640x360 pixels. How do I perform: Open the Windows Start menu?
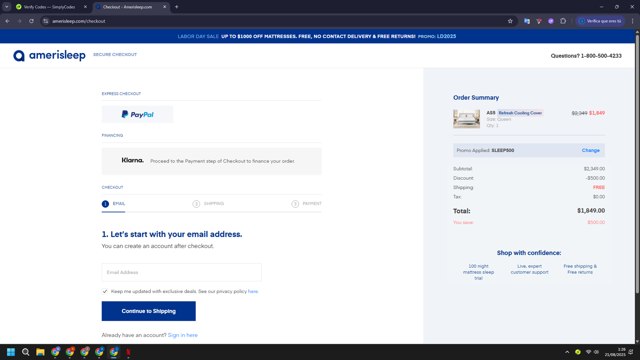(x=11, y=352)
